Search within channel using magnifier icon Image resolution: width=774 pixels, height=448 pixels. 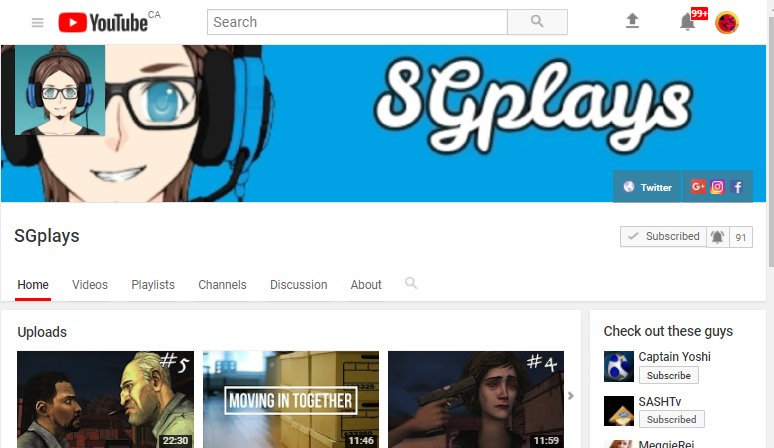411,283
